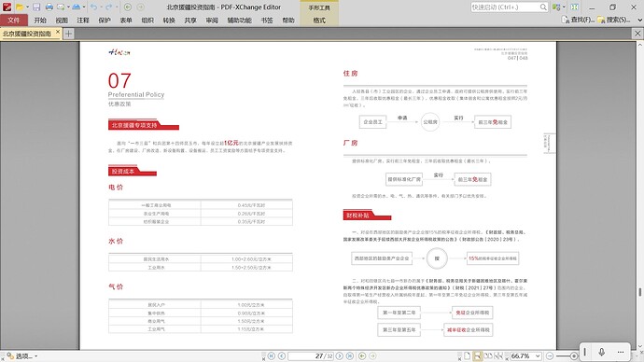Click the 手形工具 contextual tab header
Image resolution: width=644 pixels, height=362 pixels.
pos(319,7)
